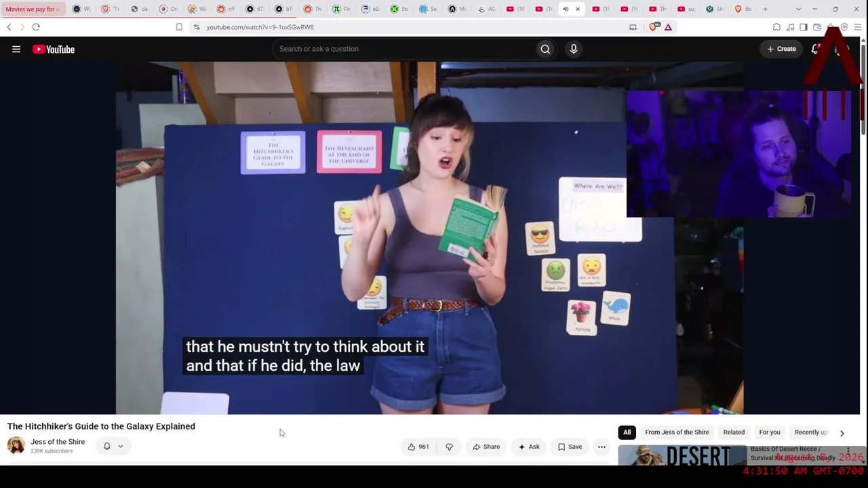Open more actions ellipsis under video

(x=601, y=447)
